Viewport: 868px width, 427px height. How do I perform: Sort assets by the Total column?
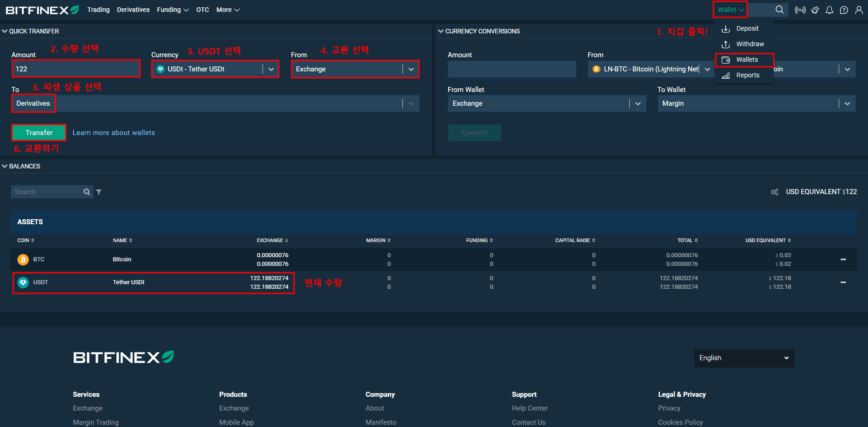click(687, 240)
